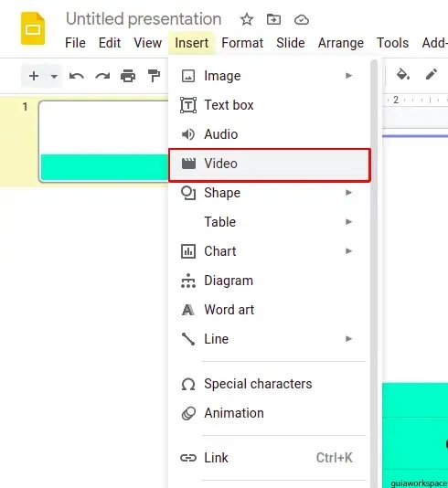Viewport: 448px width, 488px height.
Task: Open the Format menu
Action: point(242,43)
